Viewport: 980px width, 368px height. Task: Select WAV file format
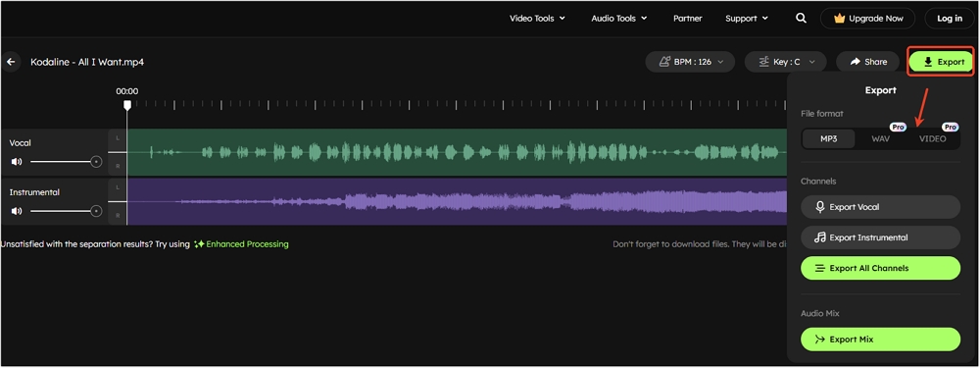click(881, 139)
